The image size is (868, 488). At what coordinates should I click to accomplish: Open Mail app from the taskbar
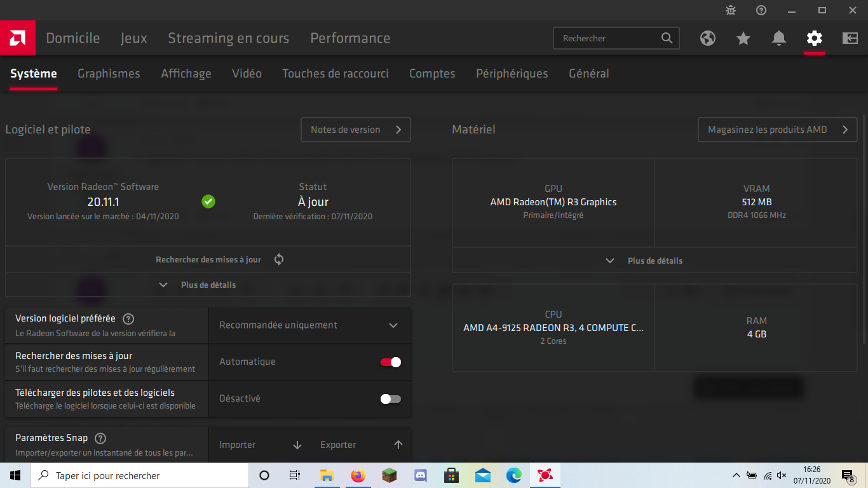pyautogui.click(x=482, y=475)
